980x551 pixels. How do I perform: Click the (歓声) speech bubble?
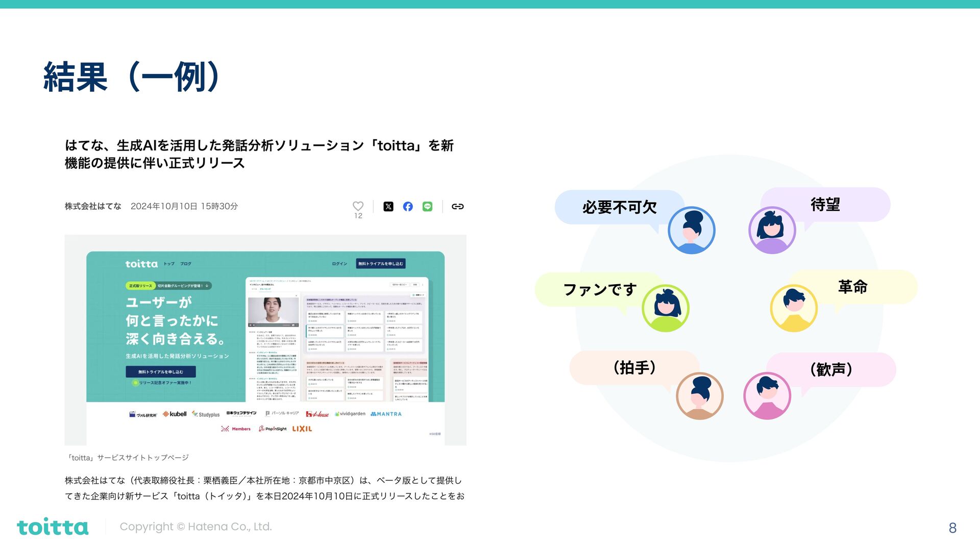click(x=831, y=369)
